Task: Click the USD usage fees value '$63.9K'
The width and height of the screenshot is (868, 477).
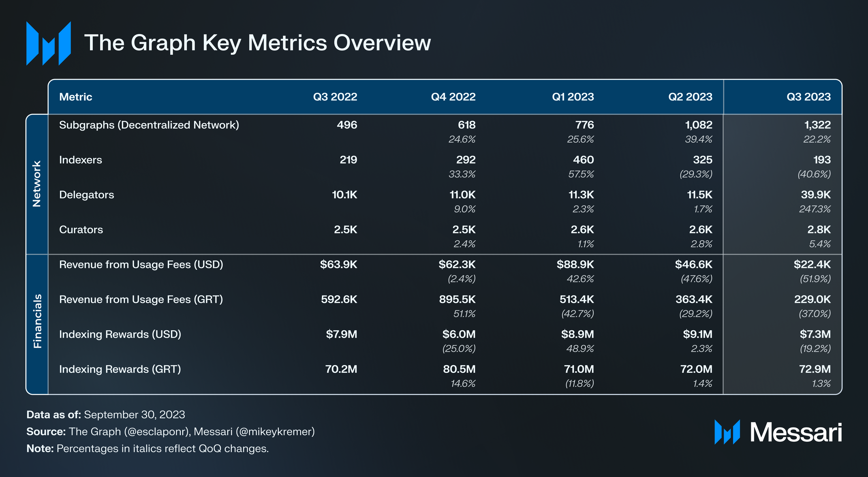Action: tap(339, 265)
